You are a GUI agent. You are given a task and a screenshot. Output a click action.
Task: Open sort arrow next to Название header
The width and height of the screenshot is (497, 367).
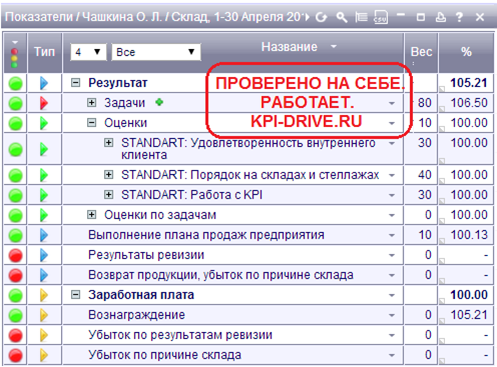[334, 47]
